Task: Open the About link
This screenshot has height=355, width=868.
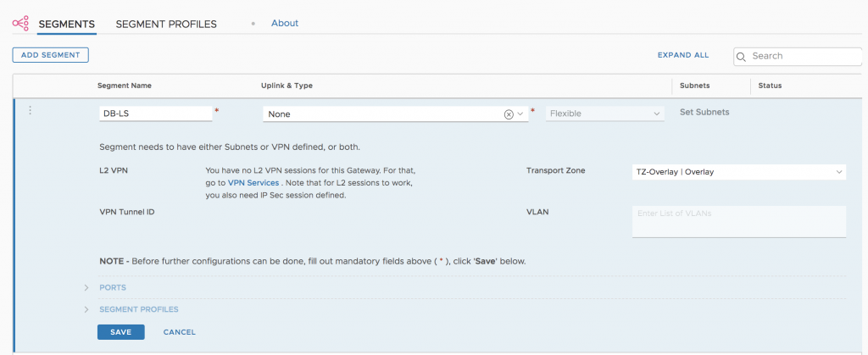Action: coord(285,23)
